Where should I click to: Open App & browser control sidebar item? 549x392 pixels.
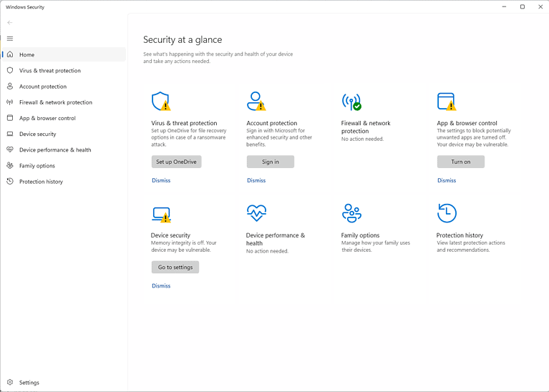(x=64, y=118)
